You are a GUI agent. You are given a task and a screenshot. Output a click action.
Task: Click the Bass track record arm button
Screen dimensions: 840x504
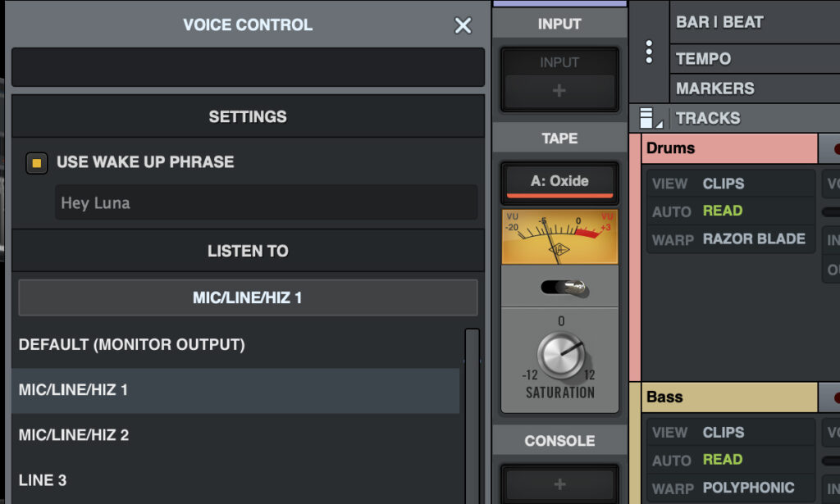click(x=834, y=398)
